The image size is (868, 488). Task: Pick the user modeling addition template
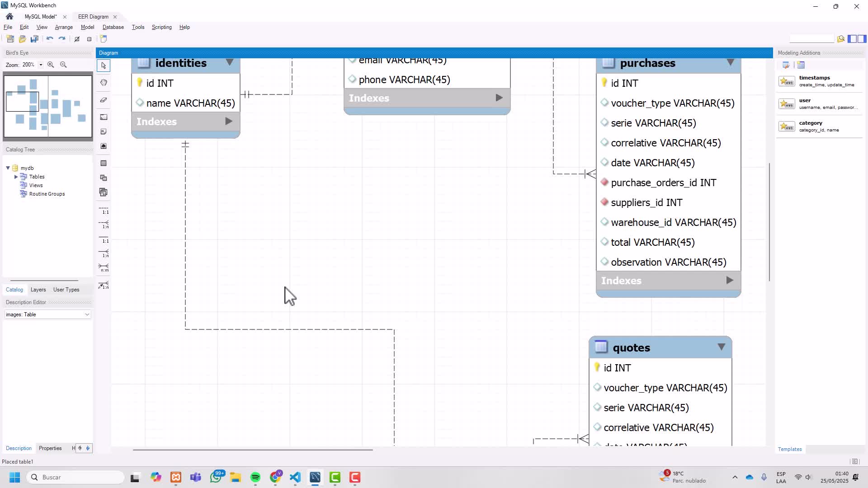[819, 104]
